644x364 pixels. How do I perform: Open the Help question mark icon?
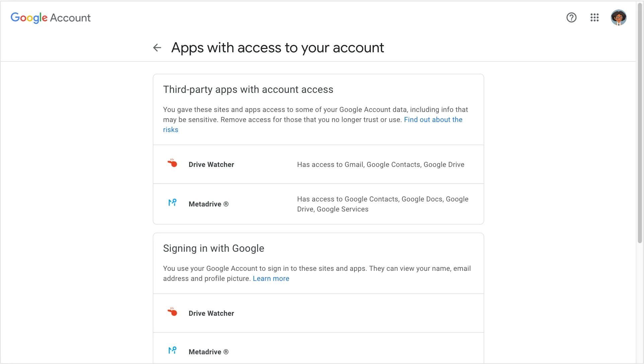(x=571, y=17)
